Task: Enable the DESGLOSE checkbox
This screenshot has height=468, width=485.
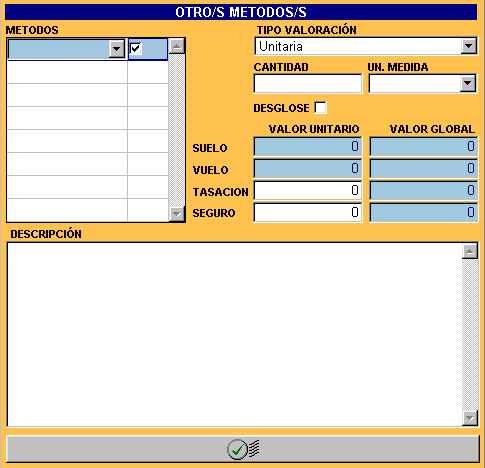Action: tap(320, 108)
